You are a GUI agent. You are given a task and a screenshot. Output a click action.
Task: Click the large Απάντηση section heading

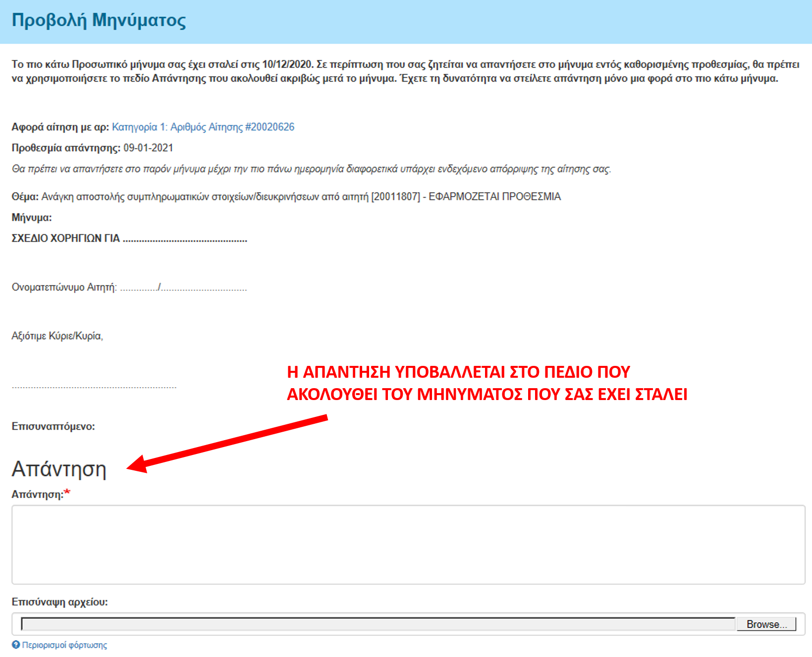[x=59, y=469]
